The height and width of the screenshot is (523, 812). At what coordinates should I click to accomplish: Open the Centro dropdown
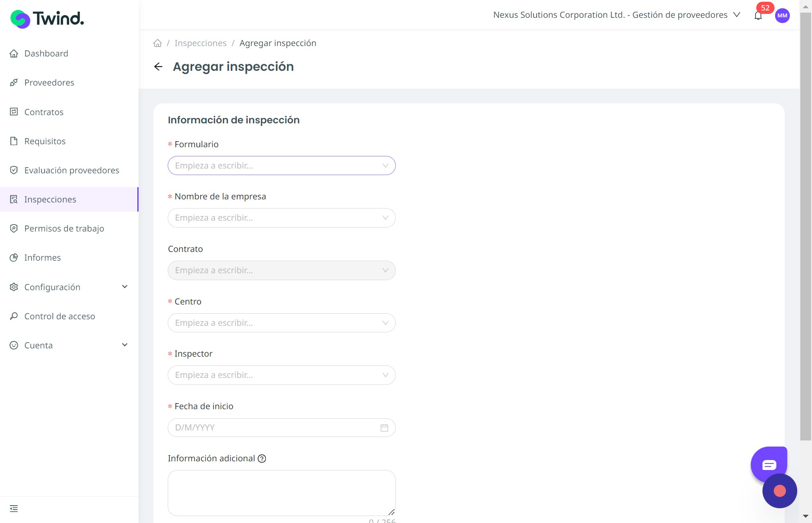[282, 323]
